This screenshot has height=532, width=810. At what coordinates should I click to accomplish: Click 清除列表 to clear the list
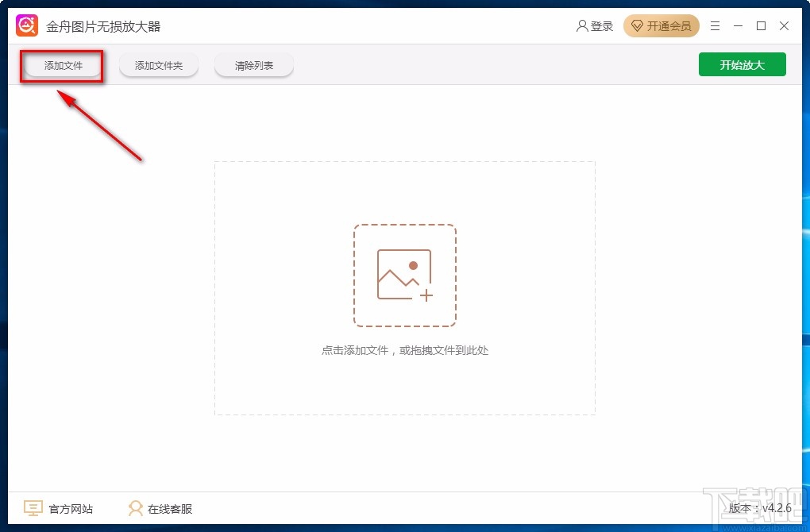[x=253, y=65]
